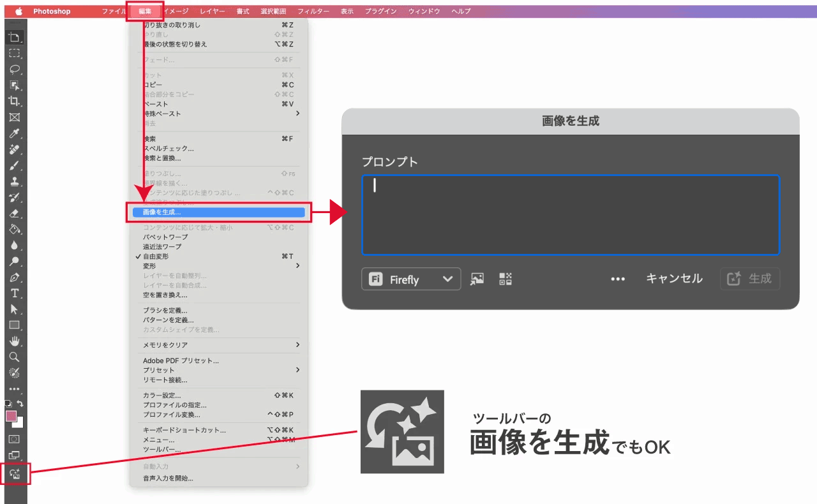Select the Pen tool

pos(15,278)
